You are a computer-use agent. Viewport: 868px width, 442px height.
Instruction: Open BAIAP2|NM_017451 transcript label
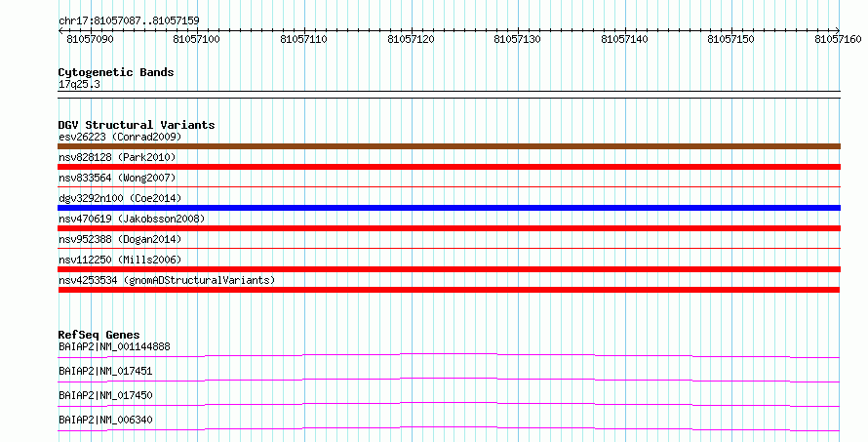105,371
